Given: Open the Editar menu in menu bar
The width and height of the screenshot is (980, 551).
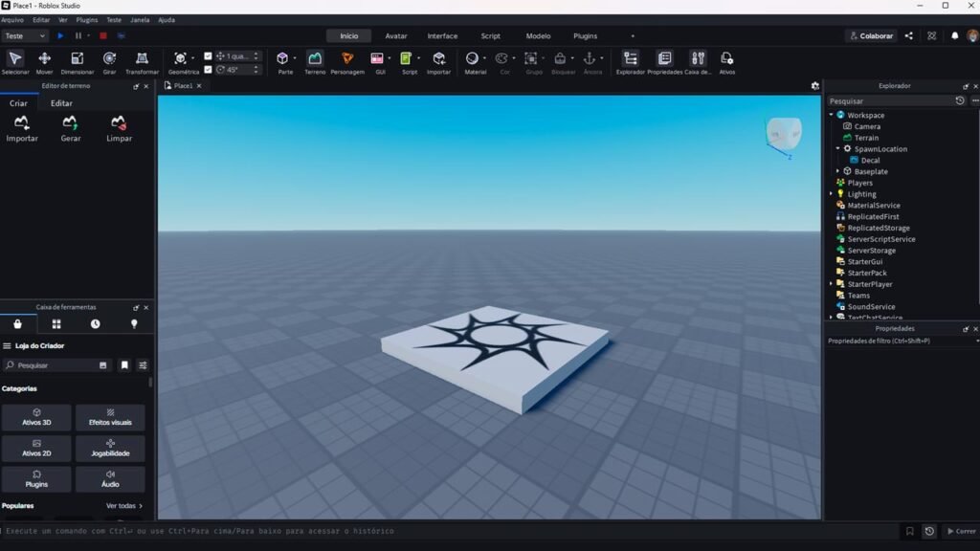Looking at the screenshot, I should [41, 20].
